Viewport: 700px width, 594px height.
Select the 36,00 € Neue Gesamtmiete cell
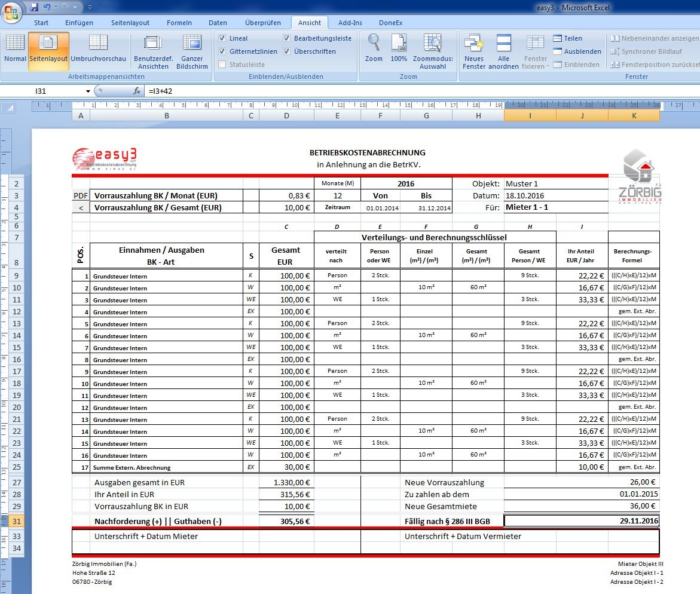pos(581,506)
